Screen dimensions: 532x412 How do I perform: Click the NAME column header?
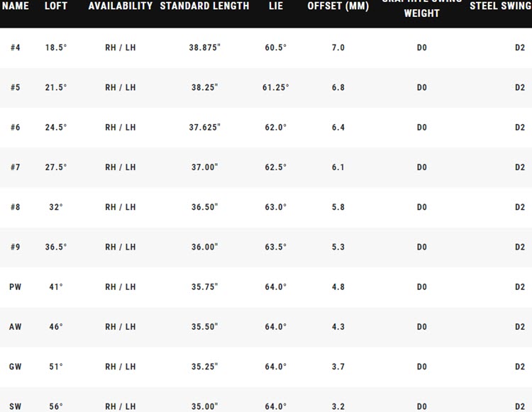pos(15,6)
